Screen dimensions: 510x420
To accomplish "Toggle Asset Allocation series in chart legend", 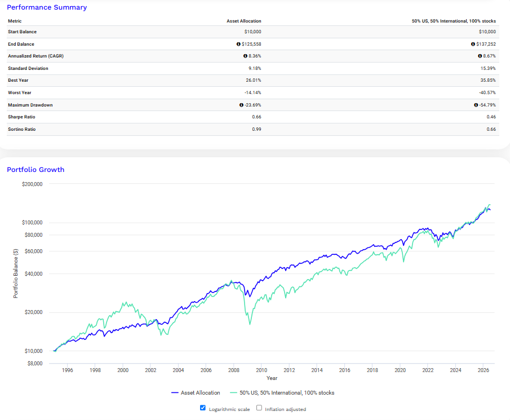I will coord(196,393).
